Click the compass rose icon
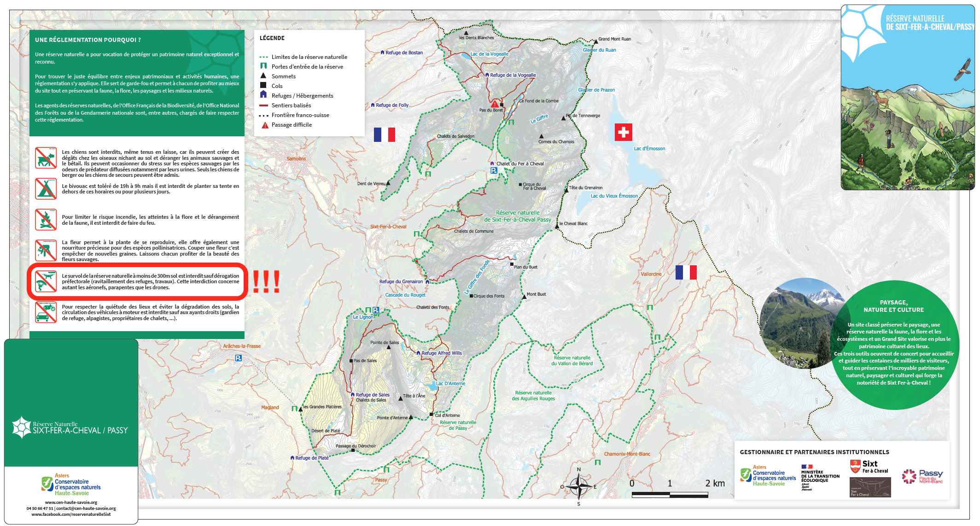 (x=578, y=486)
